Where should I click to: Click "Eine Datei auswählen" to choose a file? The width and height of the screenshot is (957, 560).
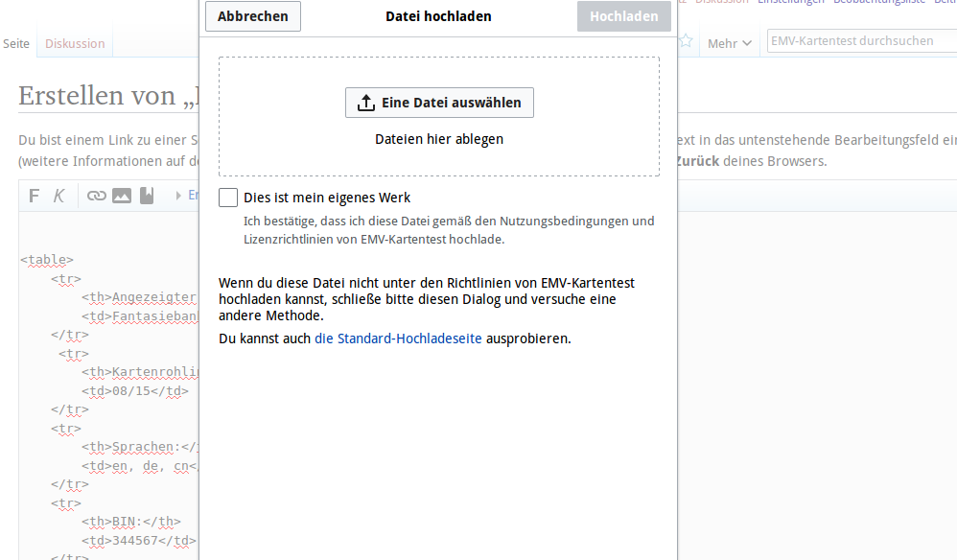pos(439,103)
